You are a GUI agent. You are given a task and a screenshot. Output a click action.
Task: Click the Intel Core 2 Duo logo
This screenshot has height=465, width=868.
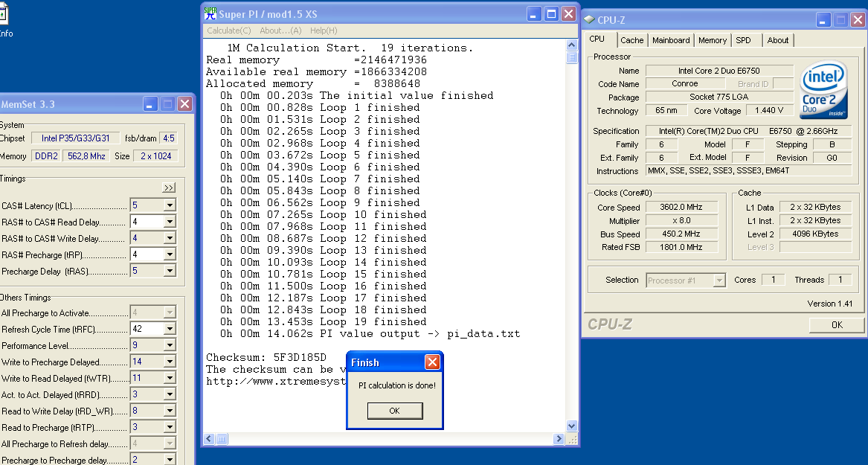[x=823, y=89]
